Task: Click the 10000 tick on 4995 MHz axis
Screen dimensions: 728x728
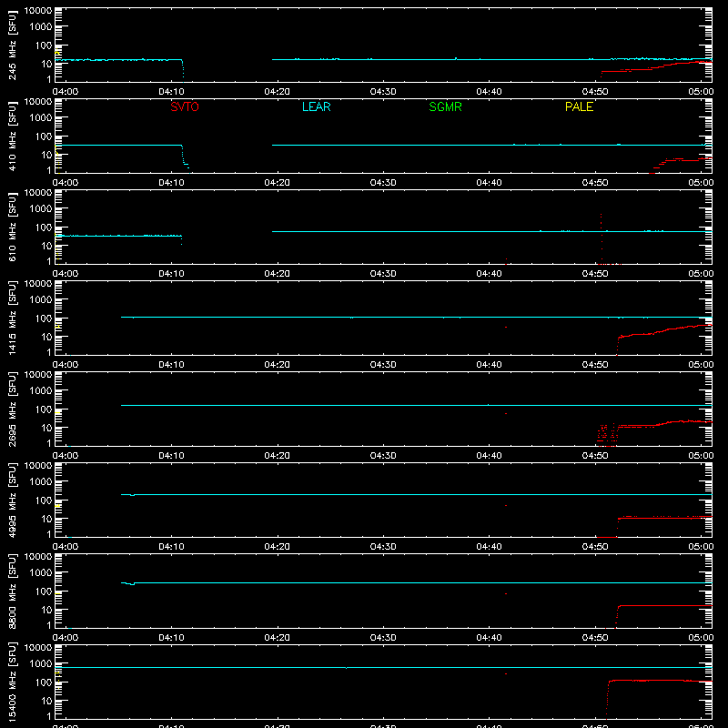Action: point(38,466)
